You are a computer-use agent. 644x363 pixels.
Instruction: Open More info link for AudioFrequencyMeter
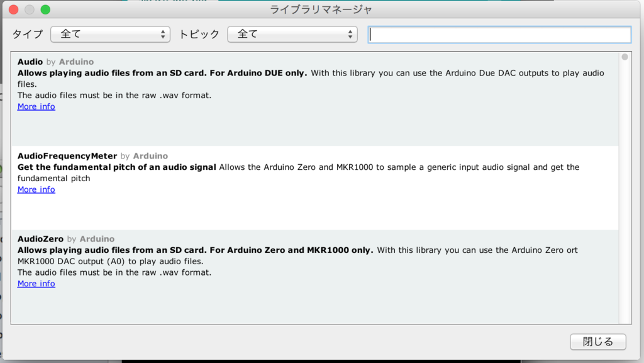coord(36,189)
